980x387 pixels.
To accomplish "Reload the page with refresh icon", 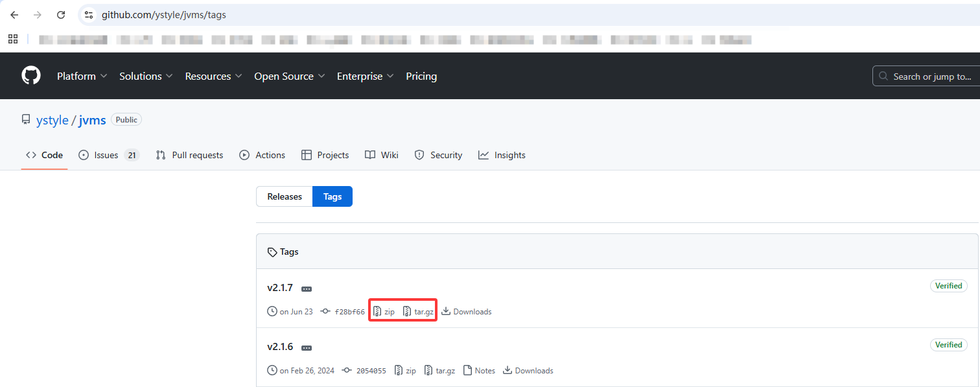I will 61,14.
